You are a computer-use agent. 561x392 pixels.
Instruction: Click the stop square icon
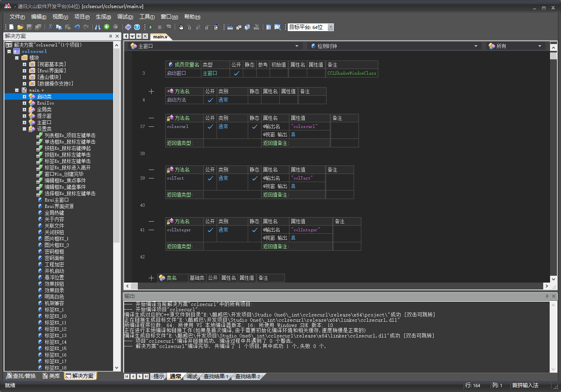[160, 27]
